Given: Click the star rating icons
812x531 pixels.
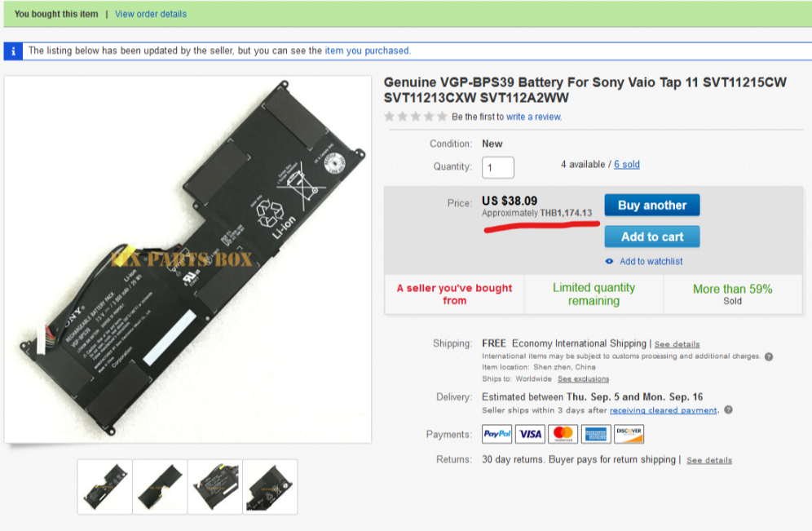Looking at the screenshot, I should click(415, 117).
